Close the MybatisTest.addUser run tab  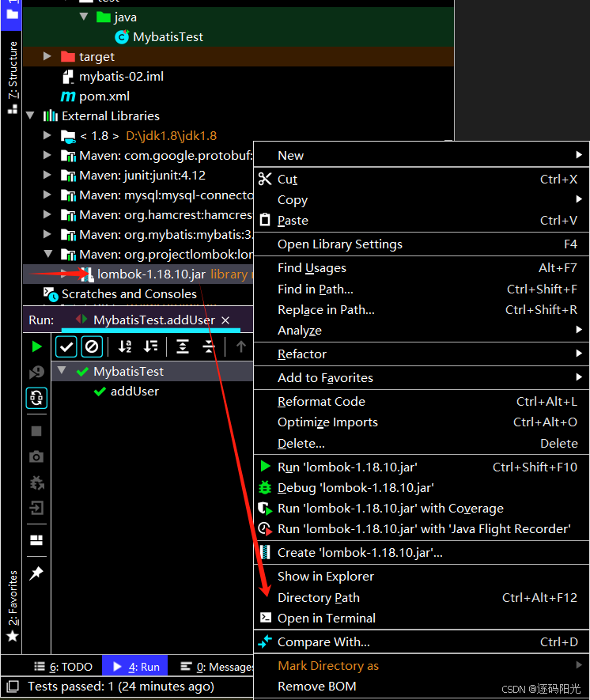click(x=226, y=320)
